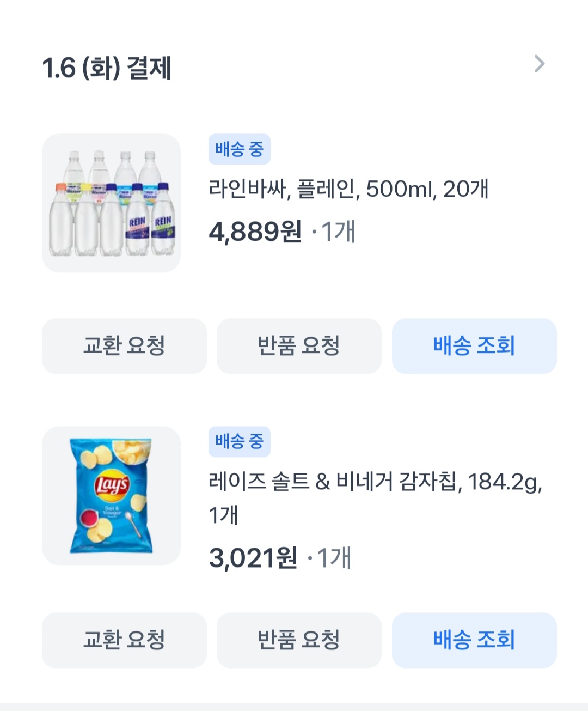The width and height of the screenshot is (588, 711).
Task: Tap the 4,889원 price
Action: point(255,232)
